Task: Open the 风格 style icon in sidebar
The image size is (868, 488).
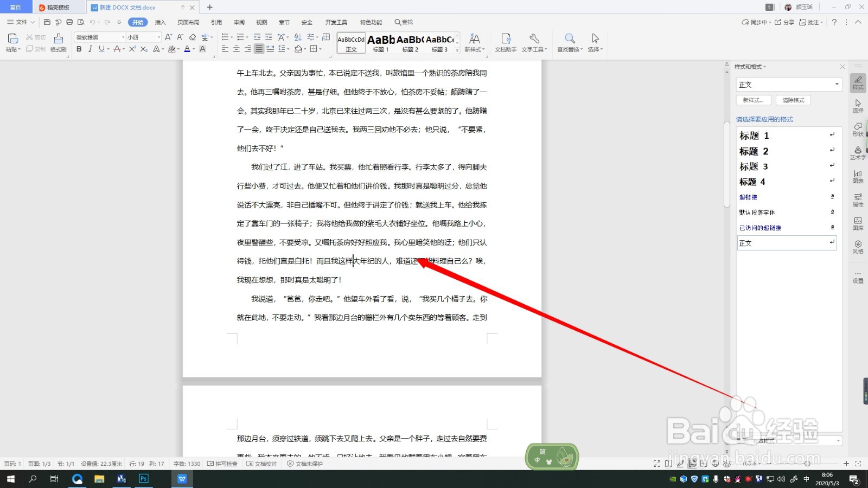Action: (858, 247)
